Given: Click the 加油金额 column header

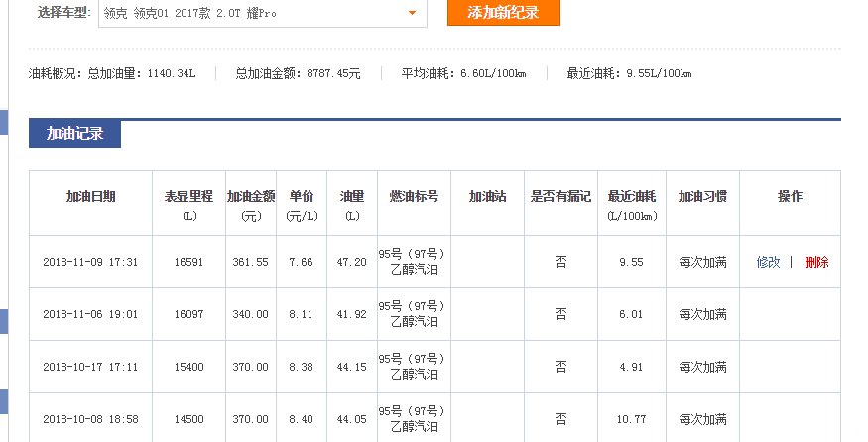Looking at the screenshot, I should pos(250,197).
